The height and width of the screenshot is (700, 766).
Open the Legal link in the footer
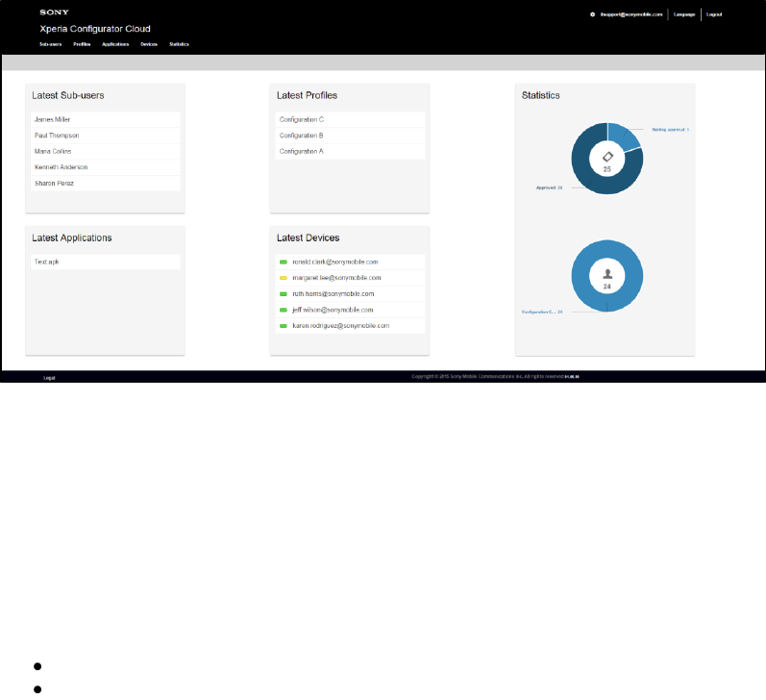(49, 378)
